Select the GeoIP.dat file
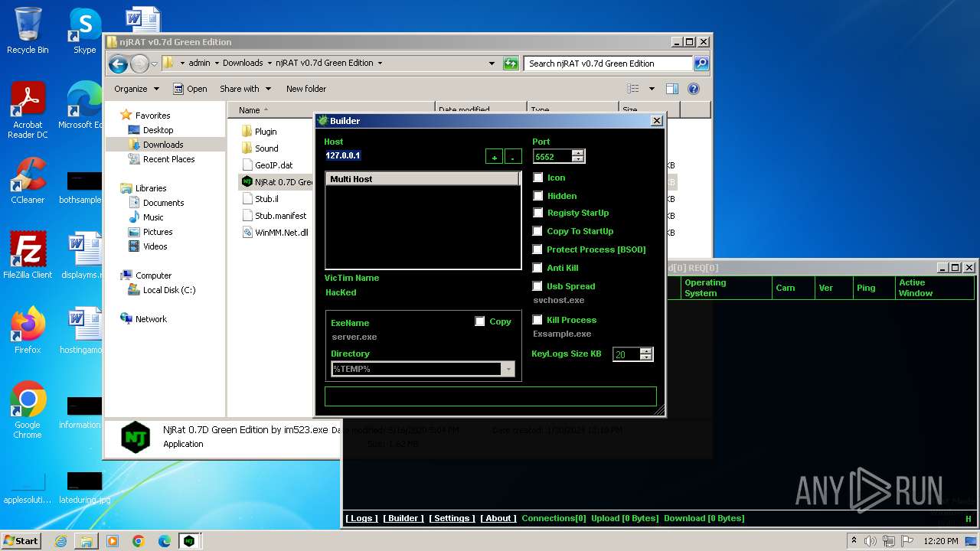This screenshot has height=551, width=980. [267, 165]
